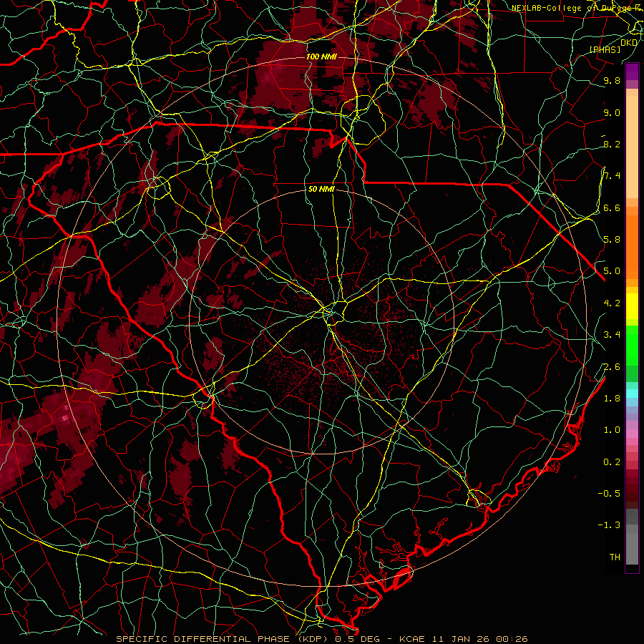Click the '0.5 DEG' elevation text in caption

pyautogui.click(x=357, y=639)
